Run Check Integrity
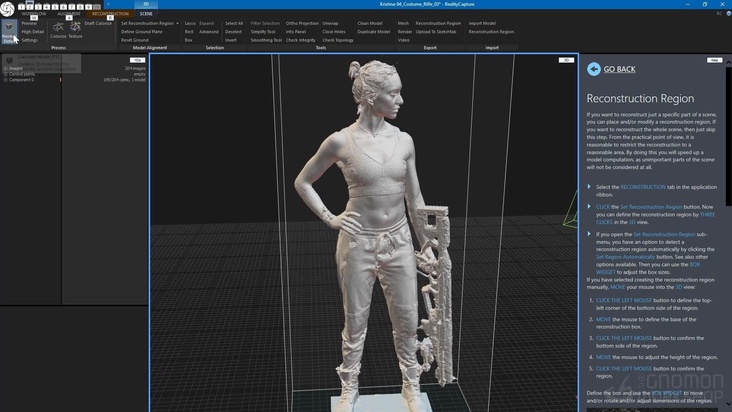The width and height of the screenshot is (732, 412). [301, 40]
